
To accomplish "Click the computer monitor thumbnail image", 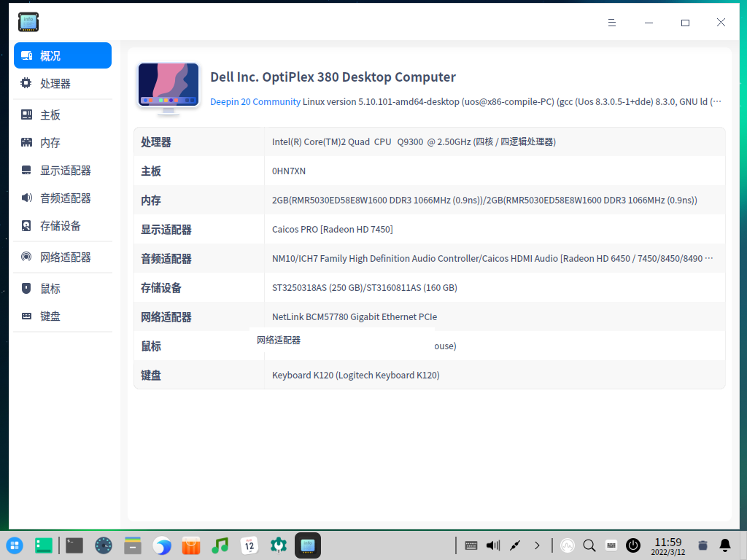I will 169,89.
